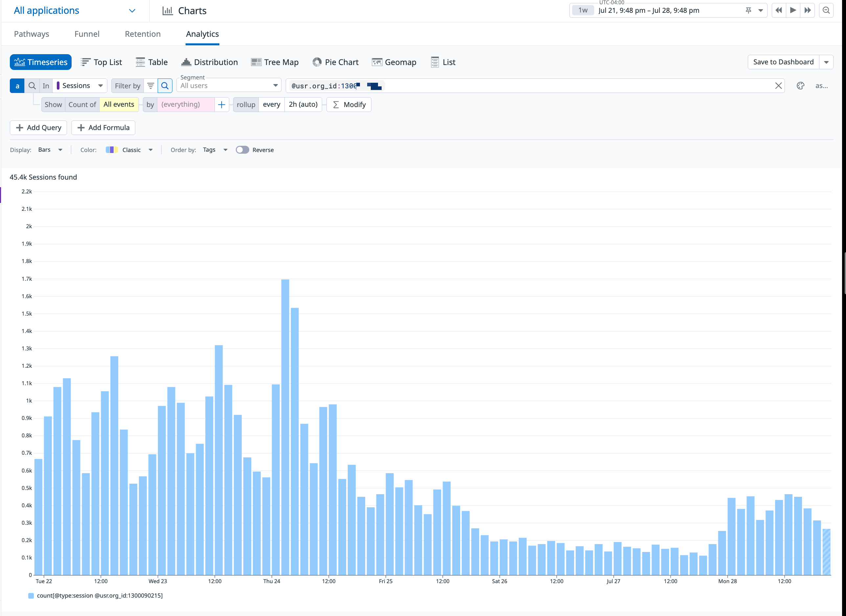Viewport: 846px width, 616px height.
Task: Open the Color Classic dropdown
Action: [x=129, y=150]
